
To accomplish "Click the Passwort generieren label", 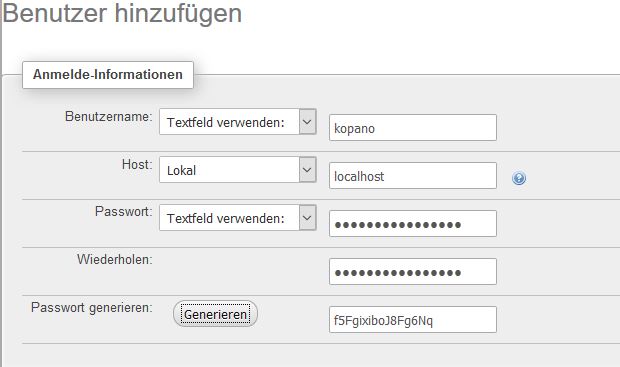I will pos(92,308).
